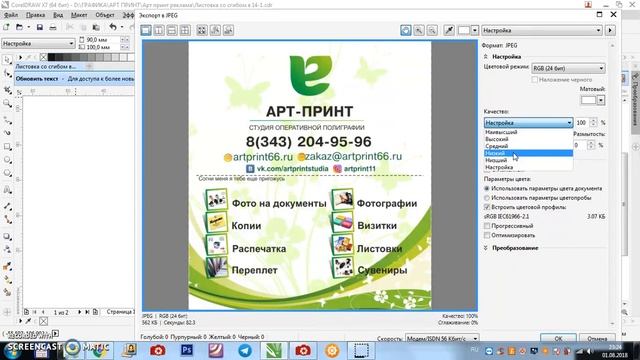640x360 pixels.
Task: Open the transfer speed Modem/ISDN dropdown
Action: pos(442,338)
